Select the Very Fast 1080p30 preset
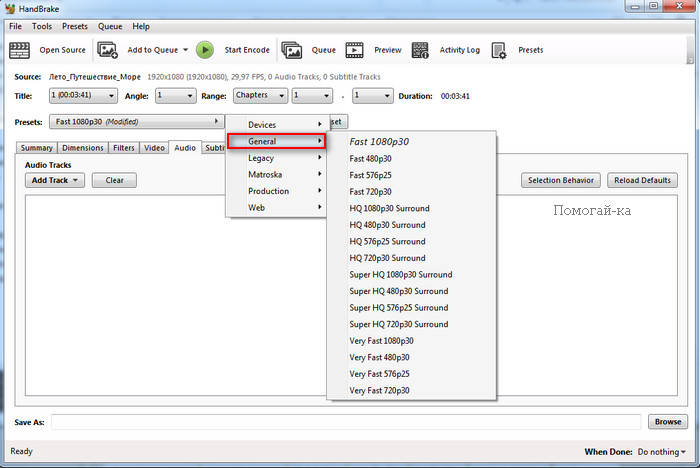This screenshot has width=700, height=468. 411,340
